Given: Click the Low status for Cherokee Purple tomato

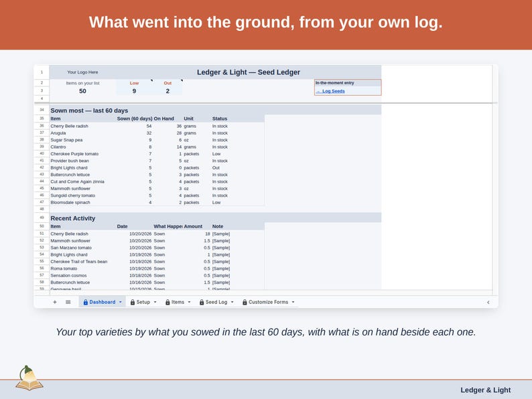Looking at the screenshot, I should (x=216, y=154).
